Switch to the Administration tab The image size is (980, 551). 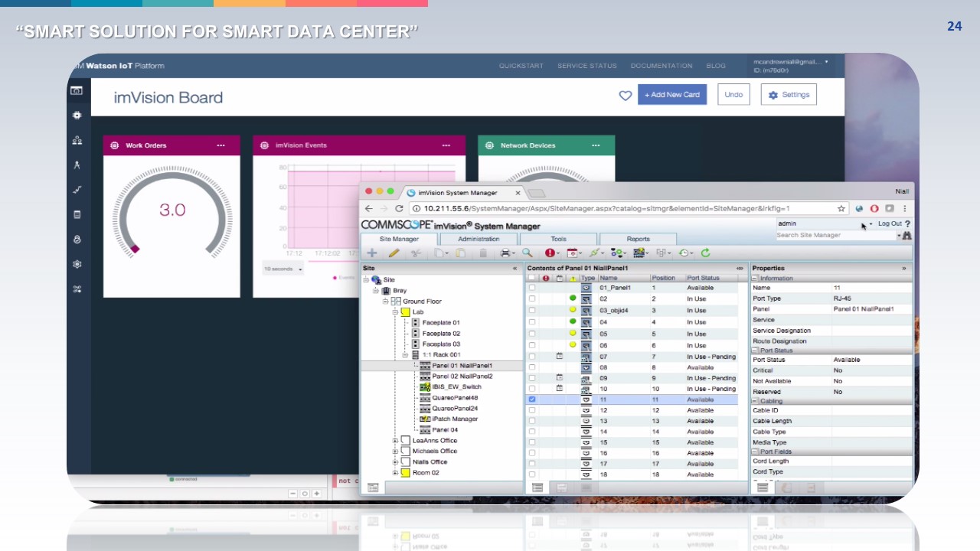[479, 239]
